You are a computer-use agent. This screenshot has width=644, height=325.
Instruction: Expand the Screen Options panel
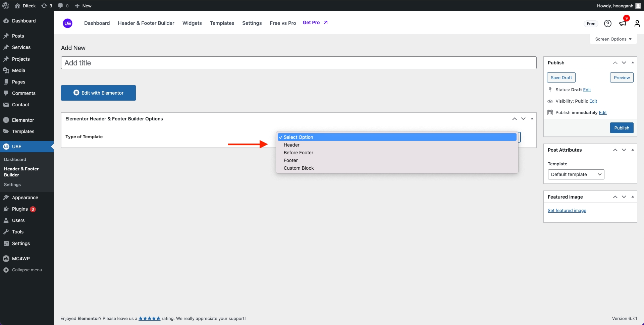coord(613,39)
